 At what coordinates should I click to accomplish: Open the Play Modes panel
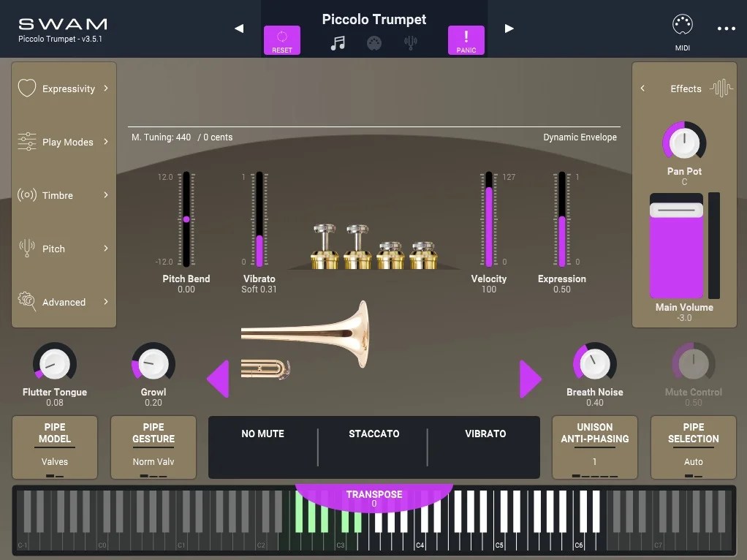click(64, 142)
